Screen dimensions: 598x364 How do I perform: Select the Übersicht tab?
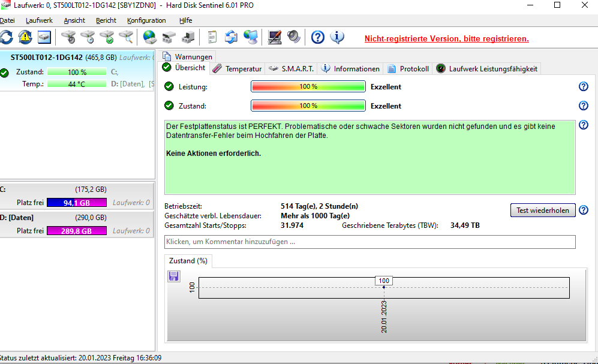[184, 68]
